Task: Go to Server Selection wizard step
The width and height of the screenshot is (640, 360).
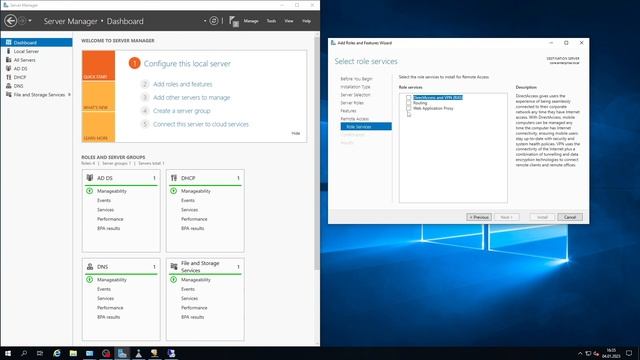Action: coord(355,95)
